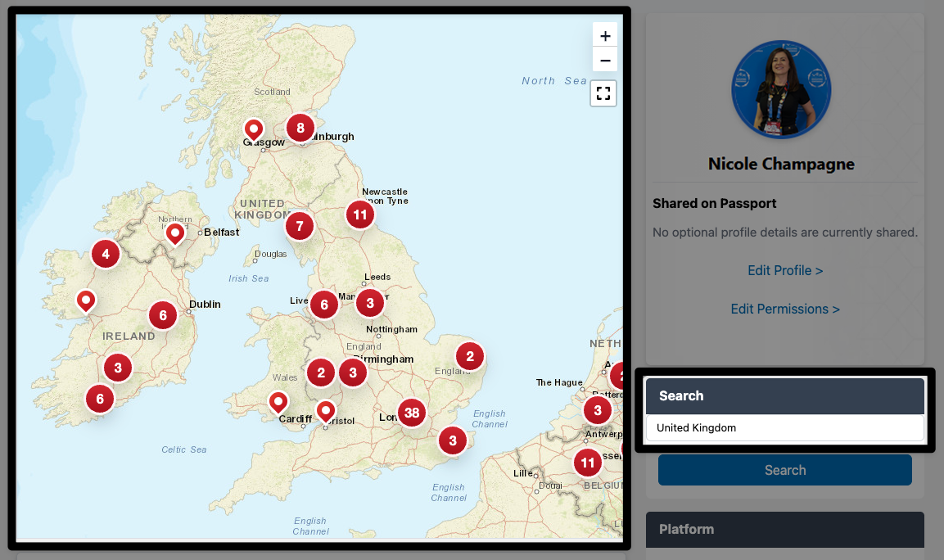Viewport: 944px width, 560px height.
Task: Open the Edit Permissions link
Action: (785, 309)
